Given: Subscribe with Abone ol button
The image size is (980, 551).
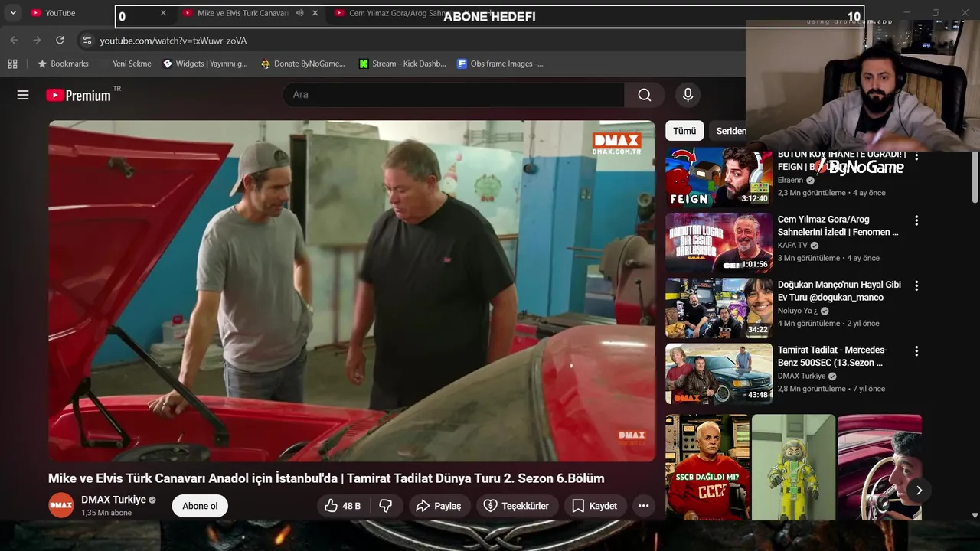Looking at the screenshot, I should pyautogui.click(x=200, y=506).
